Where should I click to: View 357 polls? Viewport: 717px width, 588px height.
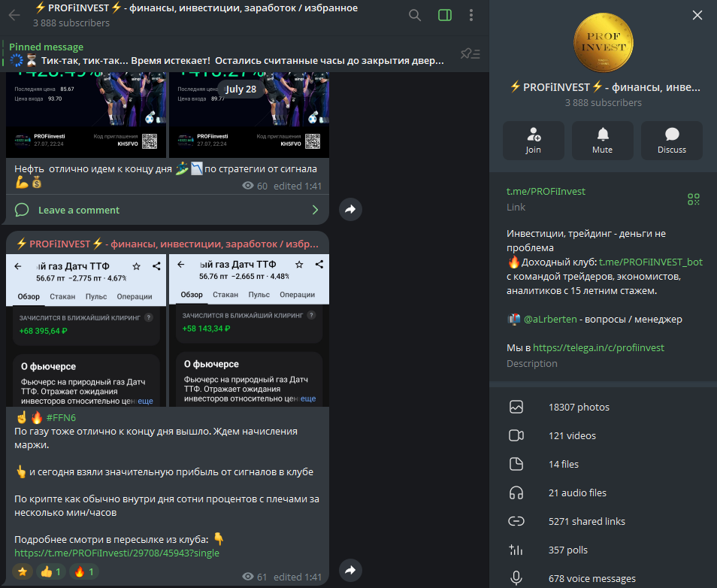[x=604, y=550]
